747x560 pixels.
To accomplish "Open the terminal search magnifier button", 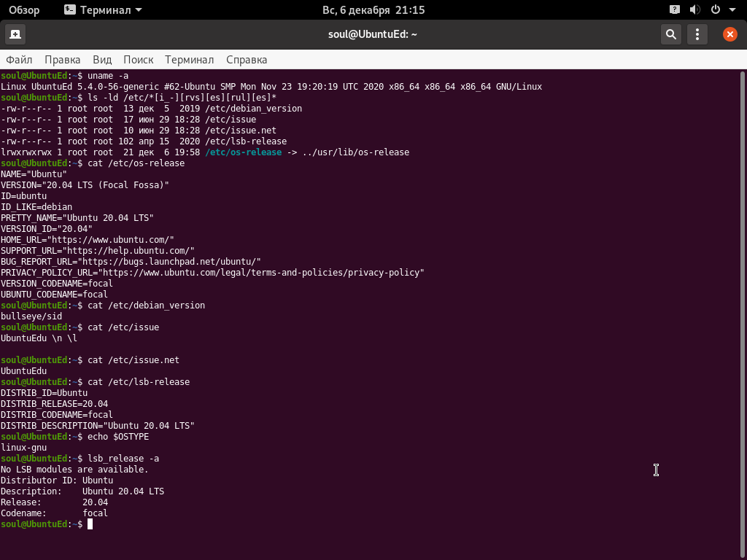I will point(671,34).
